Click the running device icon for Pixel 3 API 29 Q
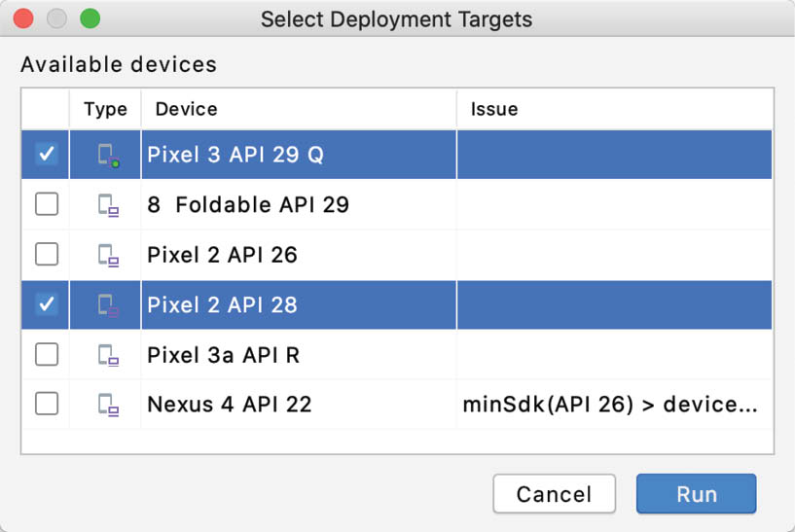This screenshot has height=532, width=795. [107, 155]
